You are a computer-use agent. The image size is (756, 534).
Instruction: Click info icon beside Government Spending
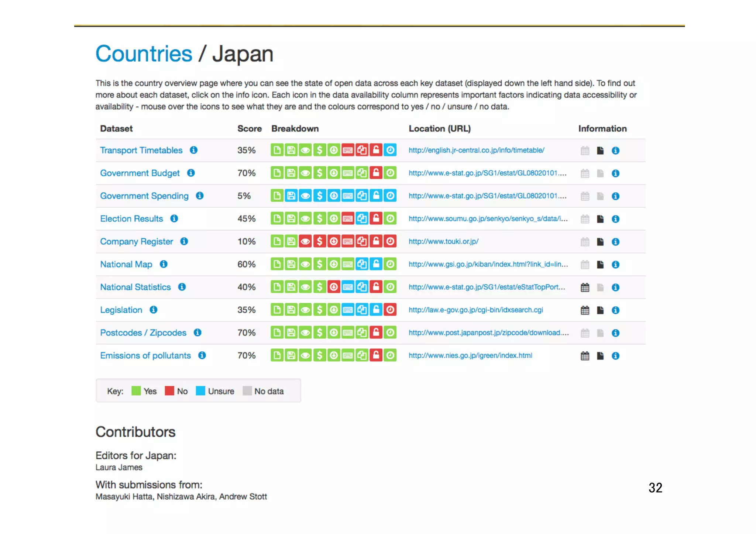pos(200,196)
